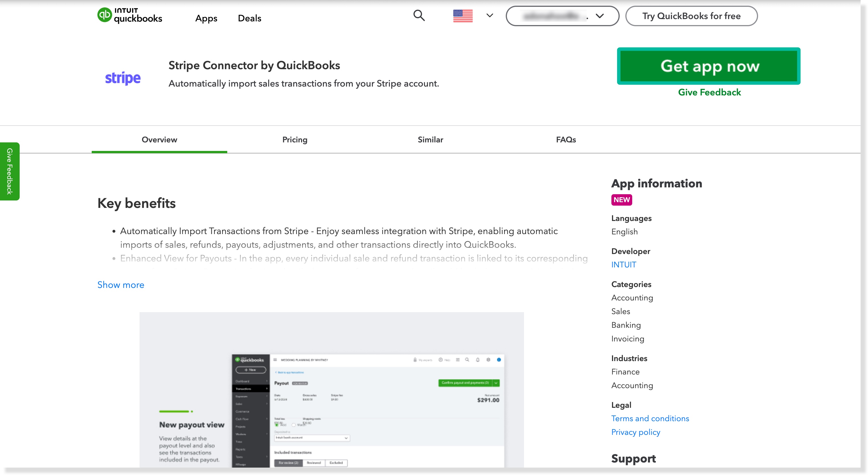Click the Give Feedback sidebar tab
The width and height of the screenshot is (868, 475).
[x=9, y=171]
